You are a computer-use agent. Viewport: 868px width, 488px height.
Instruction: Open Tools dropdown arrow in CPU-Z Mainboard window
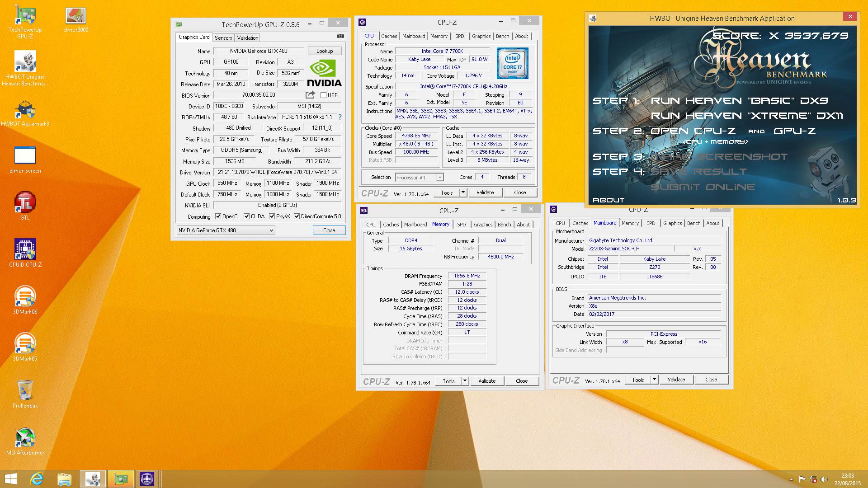(654, 380)
